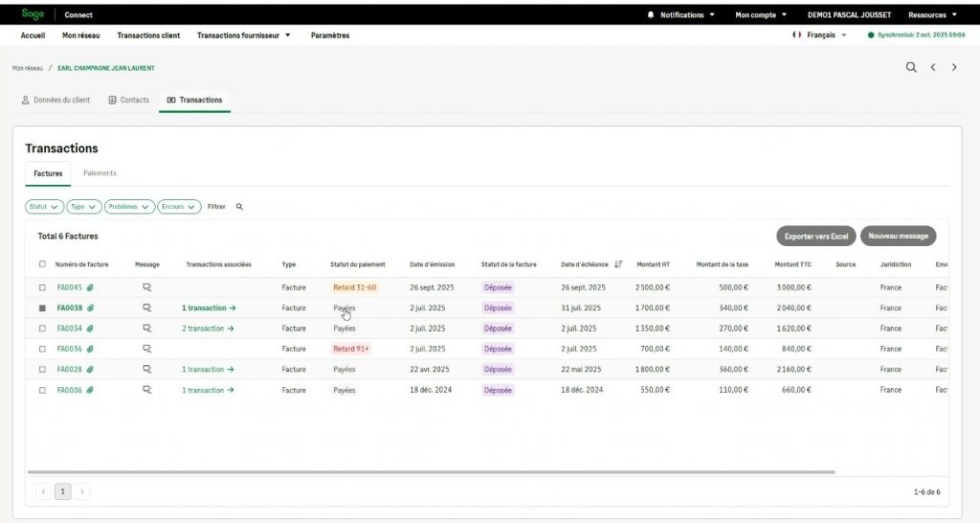Click the filter search magnifier icon
This screenshot has width=980, height=523.
(240, 206)
